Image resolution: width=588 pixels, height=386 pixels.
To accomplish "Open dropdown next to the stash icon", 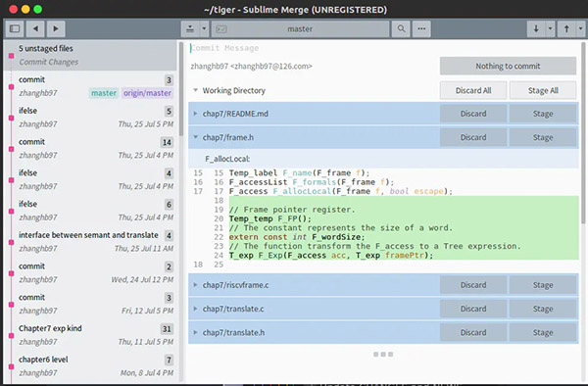I will 204,28.
